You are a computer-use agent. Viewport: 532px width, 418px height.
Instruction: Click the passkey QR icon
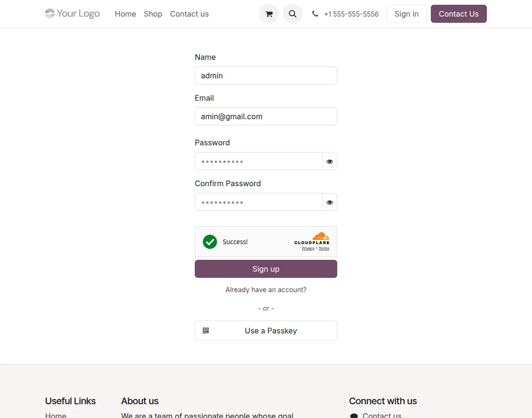click(x=206, y=331)
